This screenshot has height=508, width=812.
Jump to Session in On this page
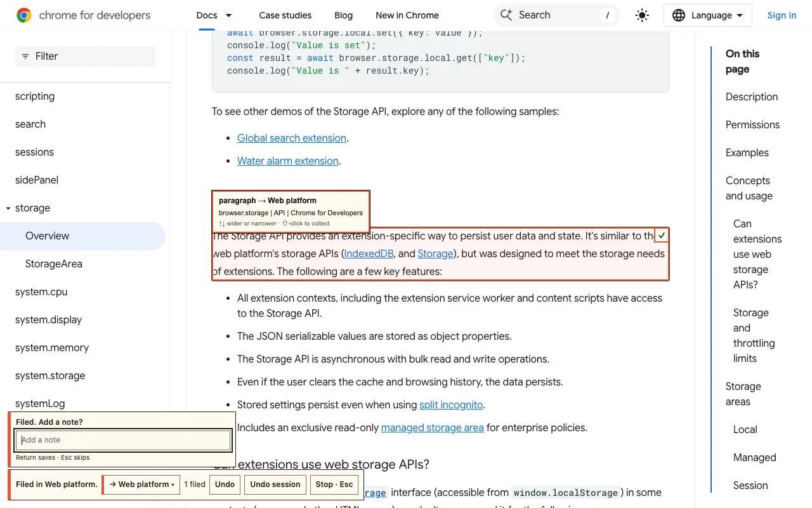click(x=750, y=486)
